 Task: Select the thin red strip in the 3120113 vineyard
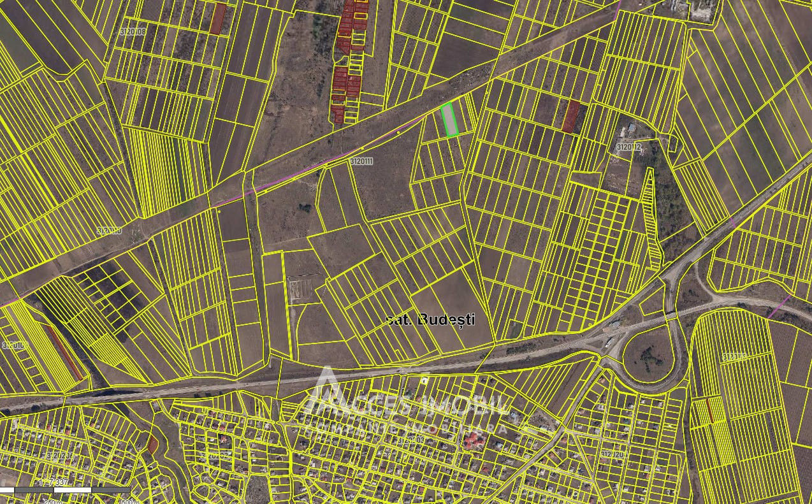709,410
